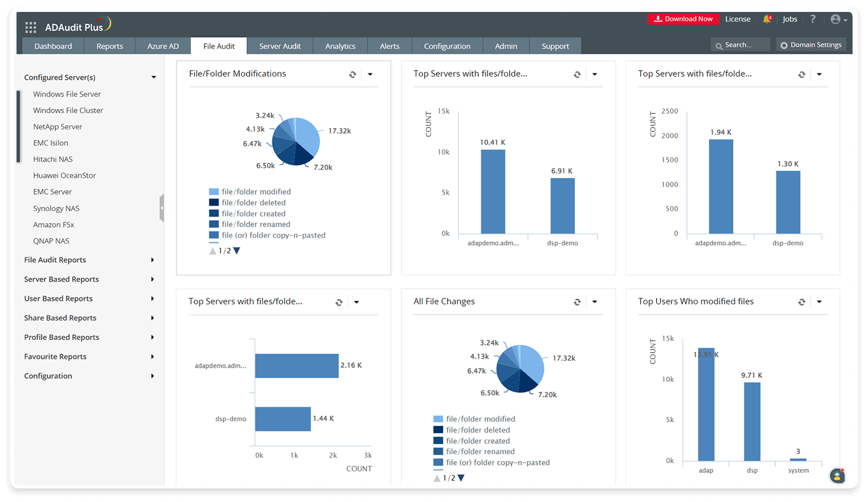
Task: Expand User Based Reports section
Action: (x=153, y=299)
